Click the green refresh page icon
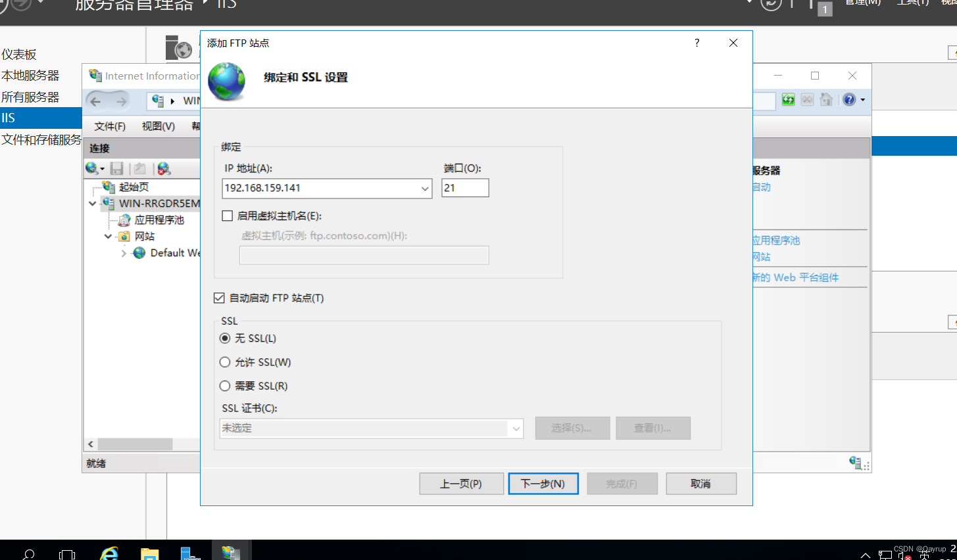The height and width of the screenshot is (560, 957). click(x=788, y=99)
